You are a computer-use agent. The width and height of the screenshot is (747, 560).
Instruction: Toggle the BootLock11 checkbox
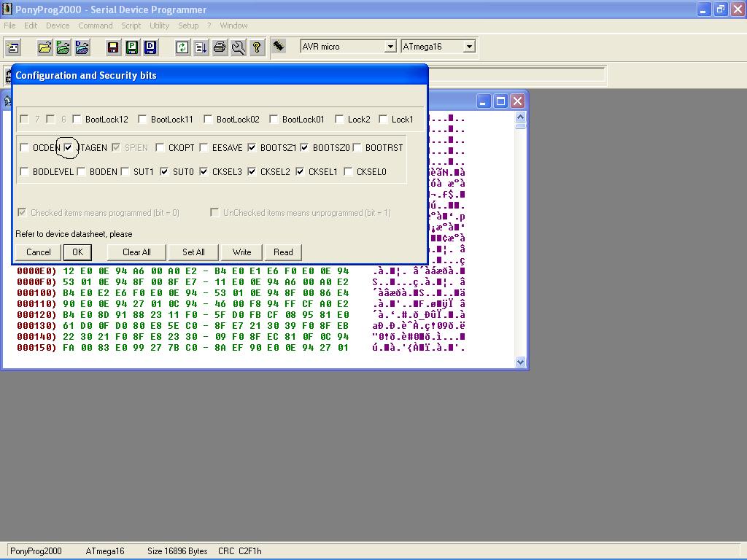142,119
